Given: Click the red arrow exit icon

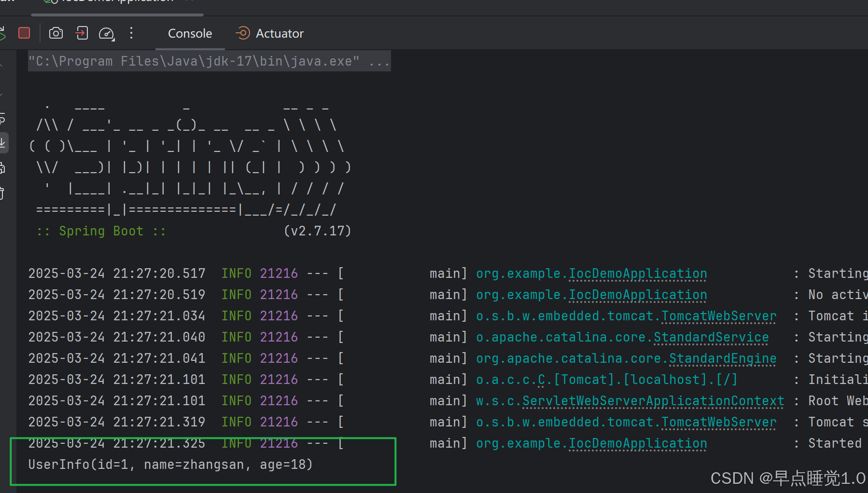Looking at the screenshot, I should (x=82, y=33).
